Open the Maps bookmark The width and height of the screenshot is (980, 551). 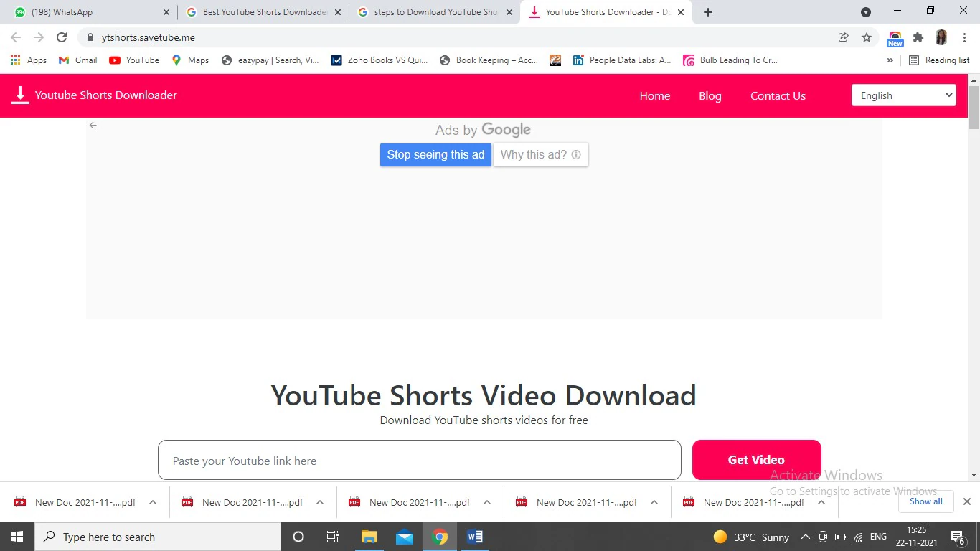(190, 60)
